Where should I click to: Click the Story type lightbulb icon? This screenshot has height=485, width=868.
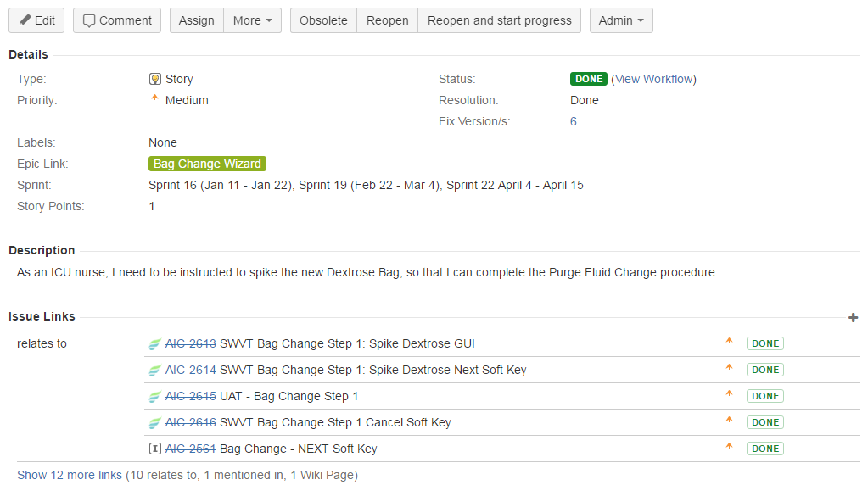[x=155, y=79]
